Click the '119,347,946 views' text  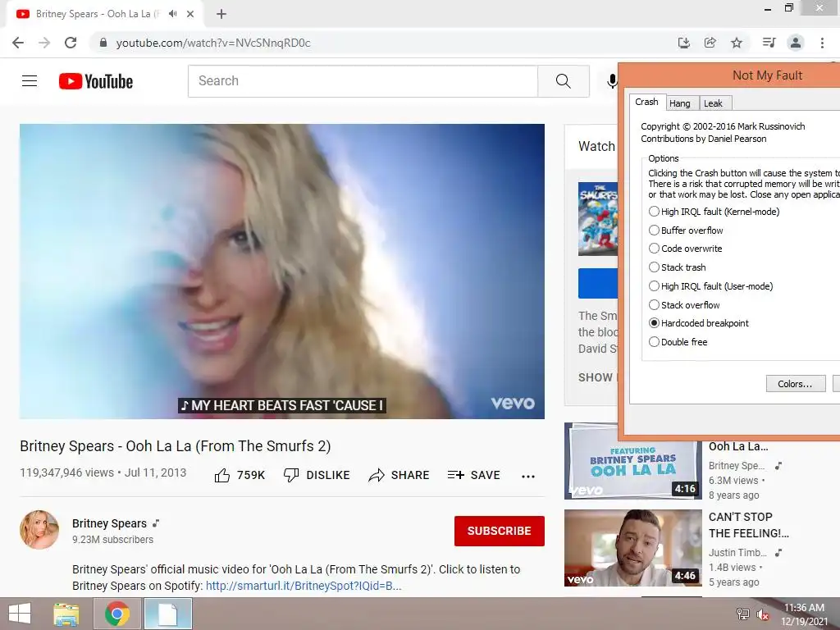tap(66, 472)
